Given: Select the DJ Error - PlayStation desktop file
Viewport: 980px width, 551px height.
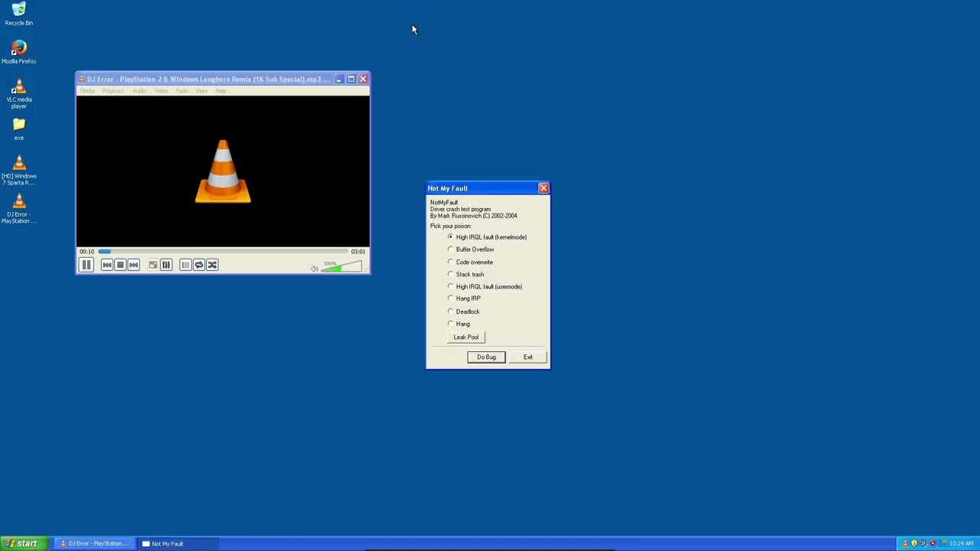Looking at the screenshot, I should point(18,208).
